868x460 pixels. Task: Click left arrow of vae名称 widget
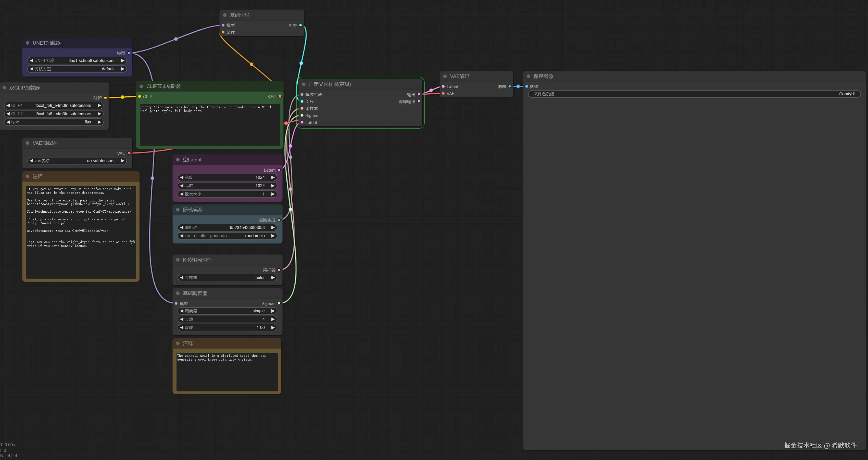[31, 161]
